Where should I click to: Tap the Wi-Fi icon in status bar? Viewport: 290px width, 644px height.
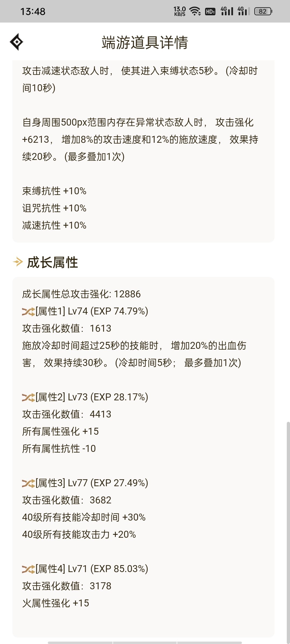coord(195,11)
